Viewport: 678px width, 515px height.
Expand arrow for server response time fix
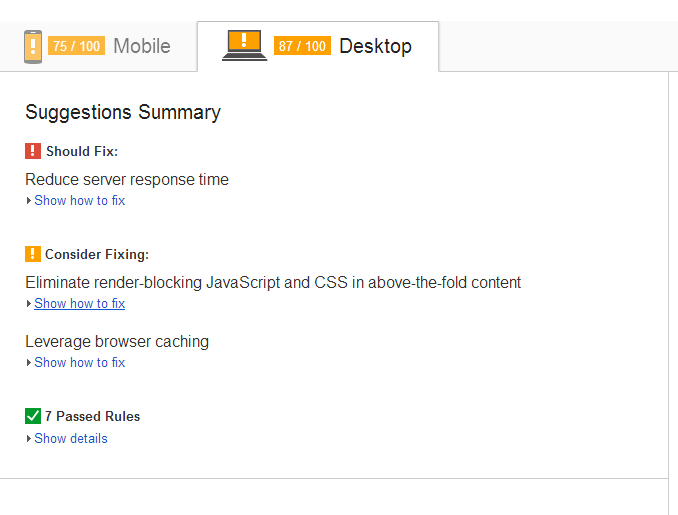(29, 201)
